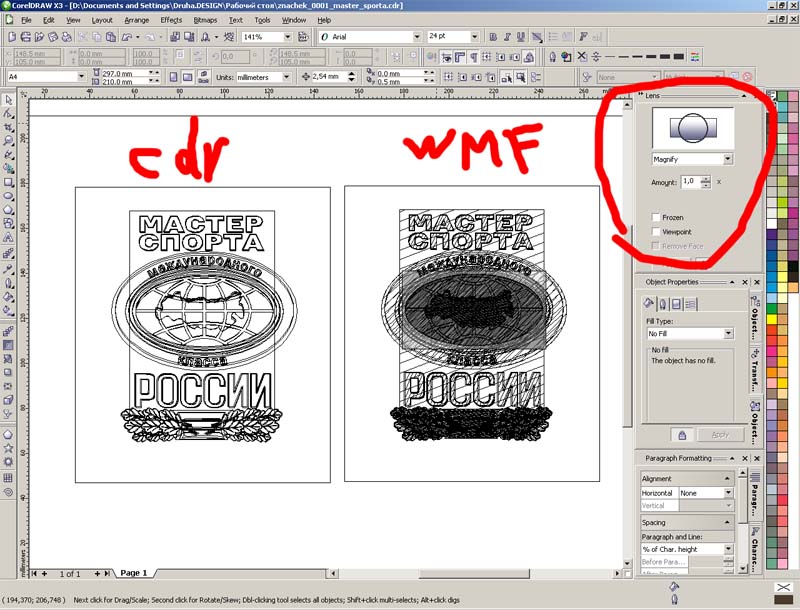Increase the nudge offset 2,54 mm value
Screen dimensions: 800x610
(352, 74)
